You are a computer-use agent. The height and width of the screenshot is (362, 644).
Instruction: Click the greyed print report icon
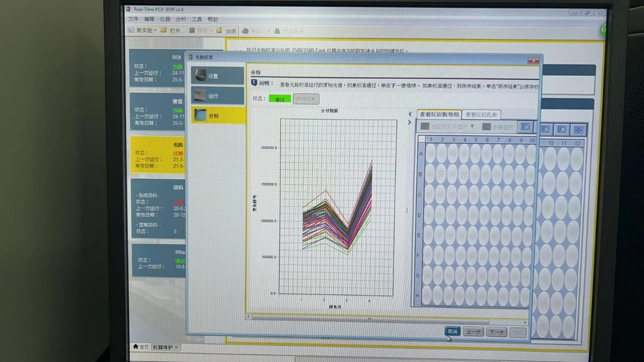[x=277, y=31]
